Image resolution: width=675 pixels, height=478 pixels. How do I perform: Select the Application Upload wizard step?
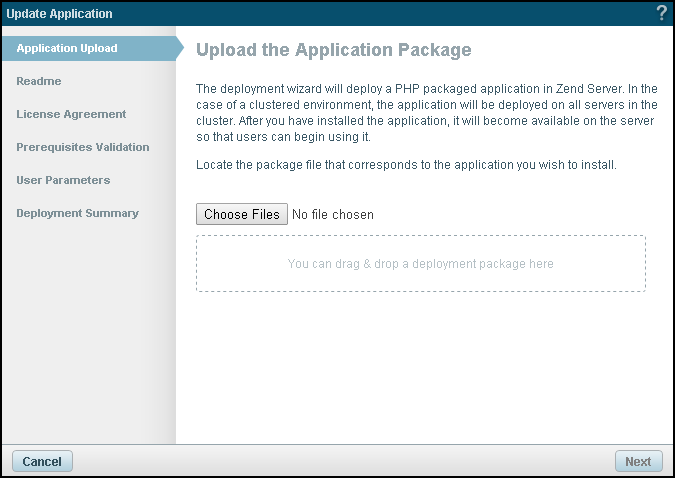coord(67,48)
